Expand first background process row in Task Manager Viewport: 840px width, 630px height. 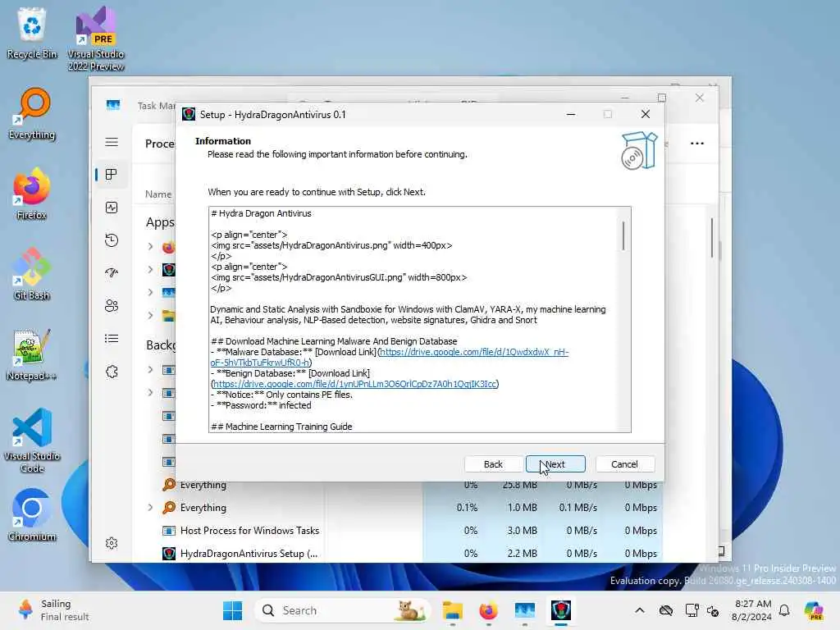tap(151, 370)
